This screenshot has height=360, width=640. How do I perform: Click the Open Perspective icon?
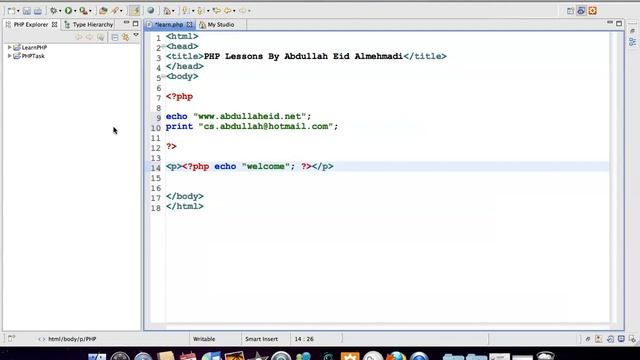(x=570, y=11)
